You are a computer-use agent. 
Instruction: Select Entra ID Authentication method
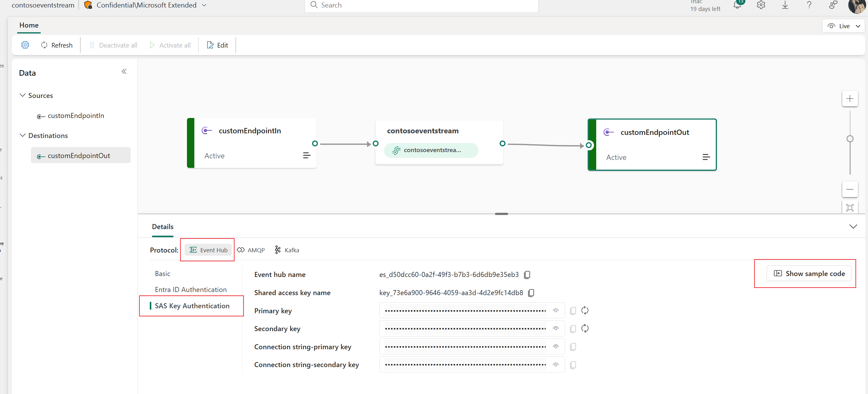pyautogui.click(x=190, y=289)
